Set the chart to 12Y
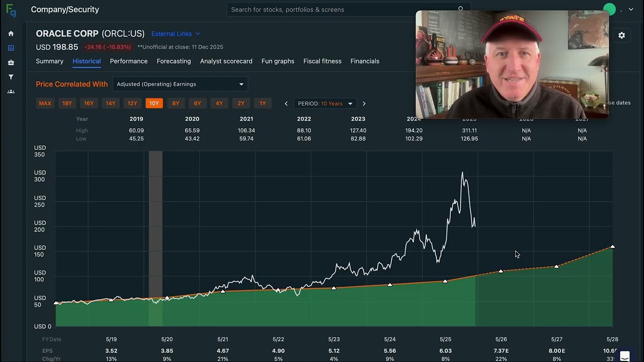 click(x=132, y=104)
